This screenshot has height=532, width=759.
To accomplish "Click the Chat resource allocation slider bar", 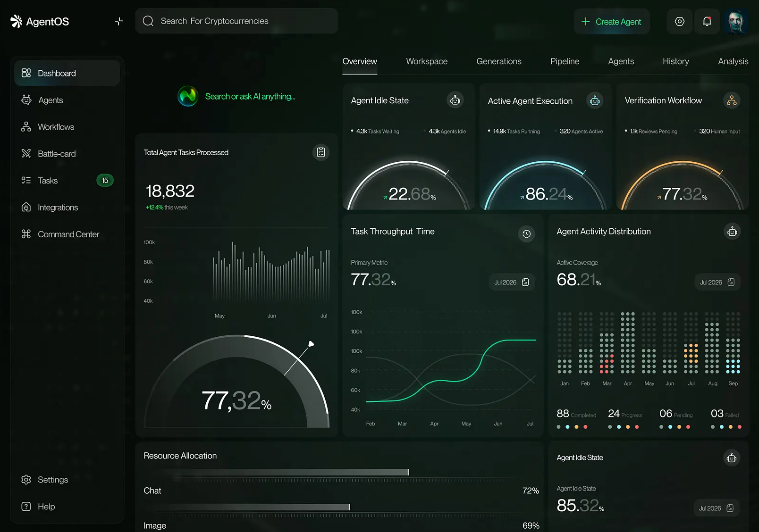I will pyautogui.click(x=283, y=472).
